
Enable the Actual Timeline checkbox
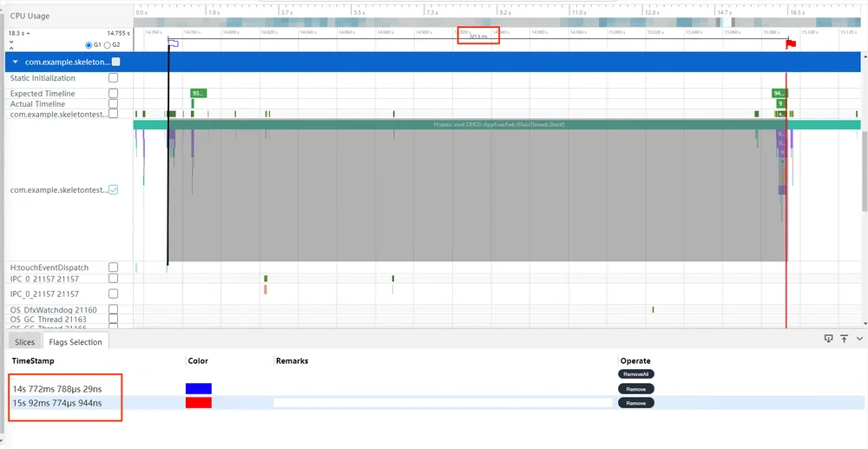[113, 103]
